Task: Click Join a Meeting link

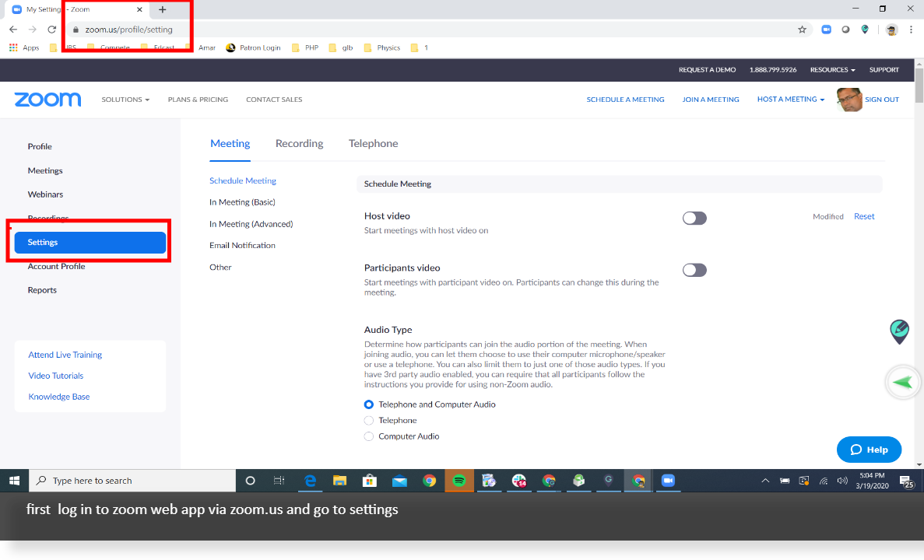Action: [x=711, y=100]
